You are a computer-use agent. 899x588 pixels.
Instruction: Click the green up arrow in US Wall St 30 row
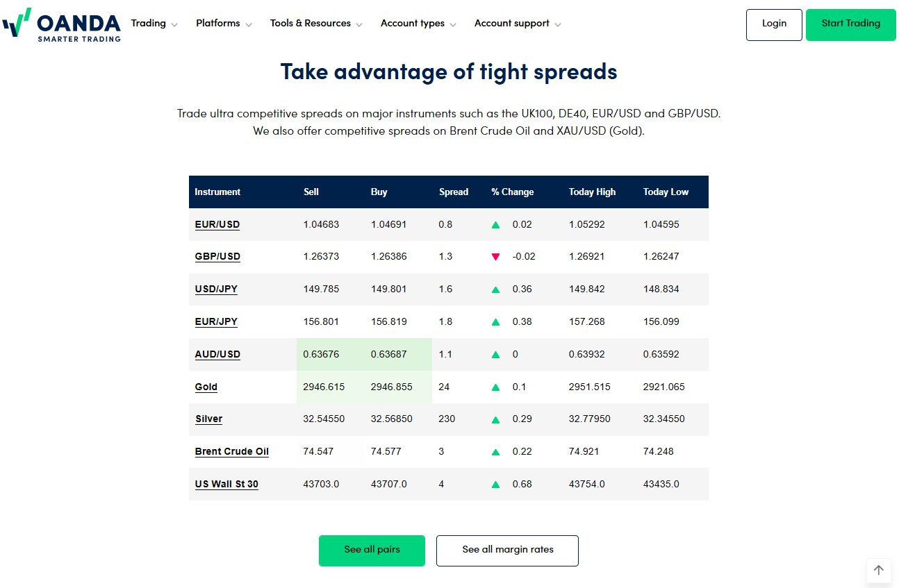tap(495, 485)
